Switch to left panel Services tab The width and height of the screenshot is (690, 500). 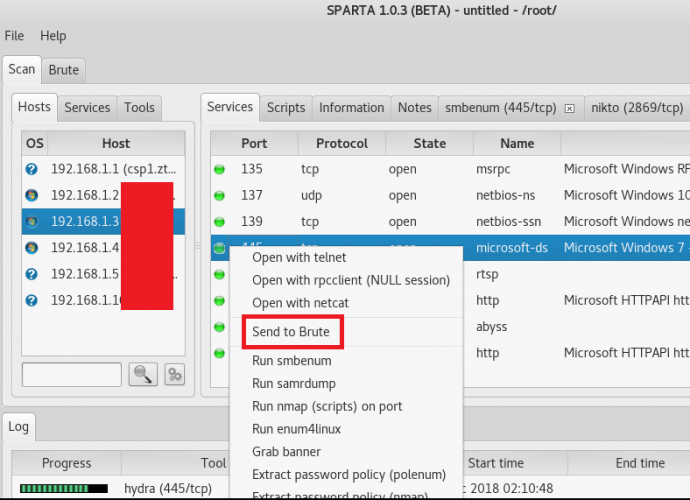tap(87, 108)
